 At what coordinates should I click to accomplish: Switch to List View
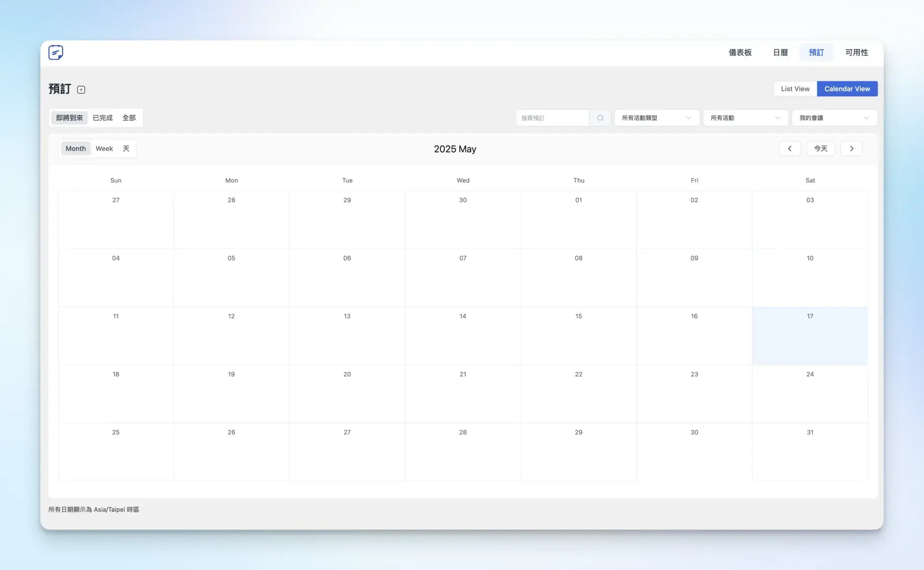point(795,89)
